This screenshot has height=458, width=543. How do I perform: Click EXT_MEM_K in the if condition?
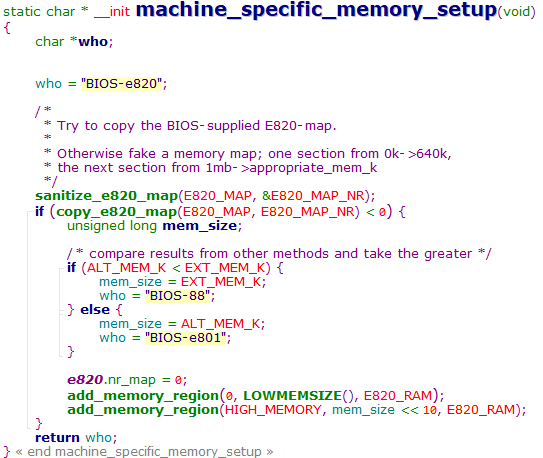[x=225, y=268]
